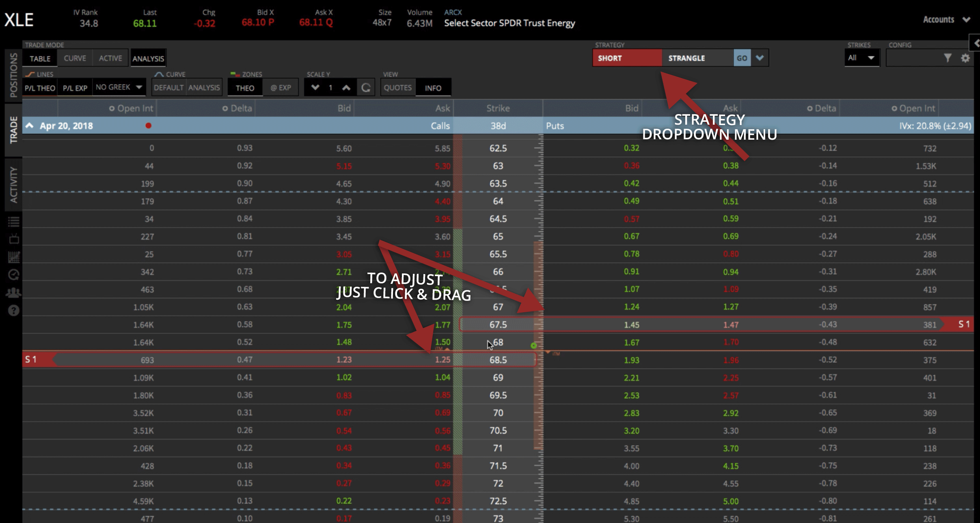Open the TV video feed icon

[14, 239]
